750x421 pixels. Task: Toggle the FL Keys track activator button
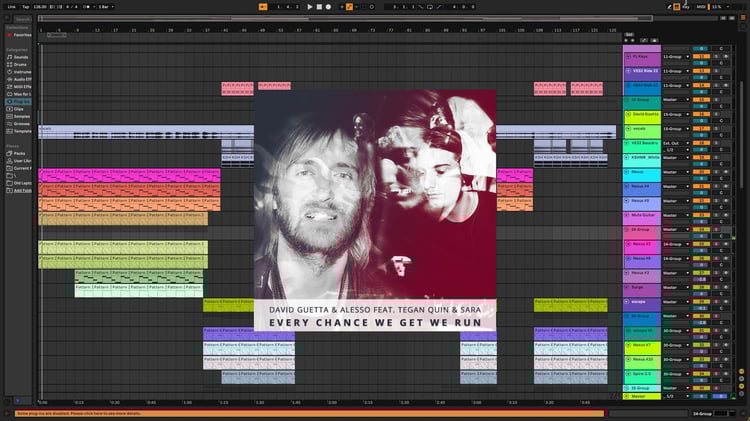(x=701, y=57)
